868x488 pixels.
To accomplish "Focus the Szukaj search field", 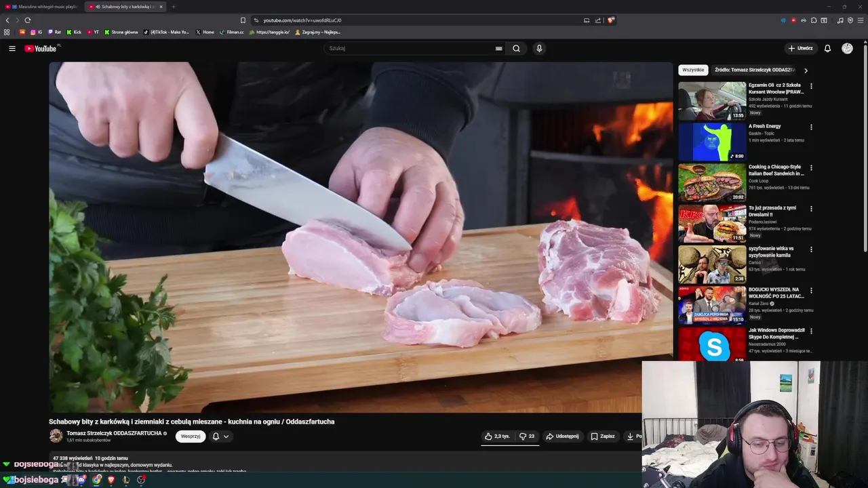I will (x=410, y=48).
